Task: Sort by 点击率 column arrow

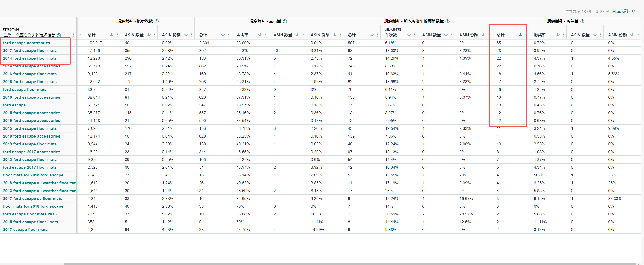Action: point(260,35)
